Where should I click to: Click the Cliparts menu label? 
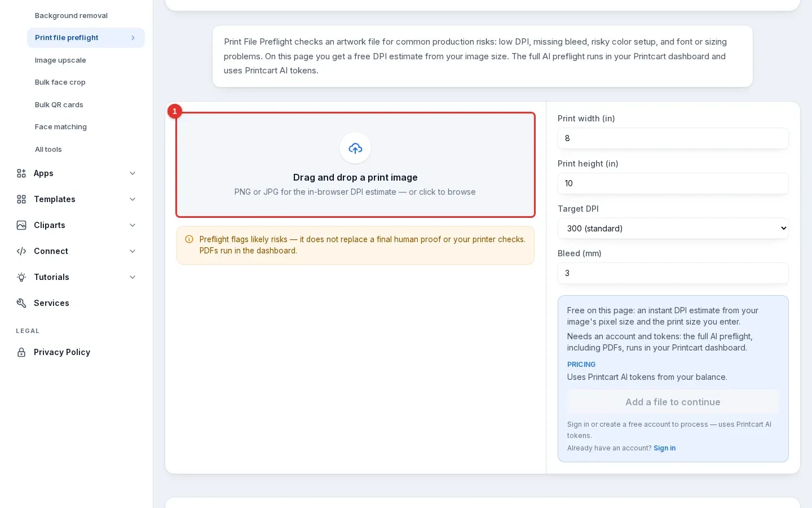[50, 225]
